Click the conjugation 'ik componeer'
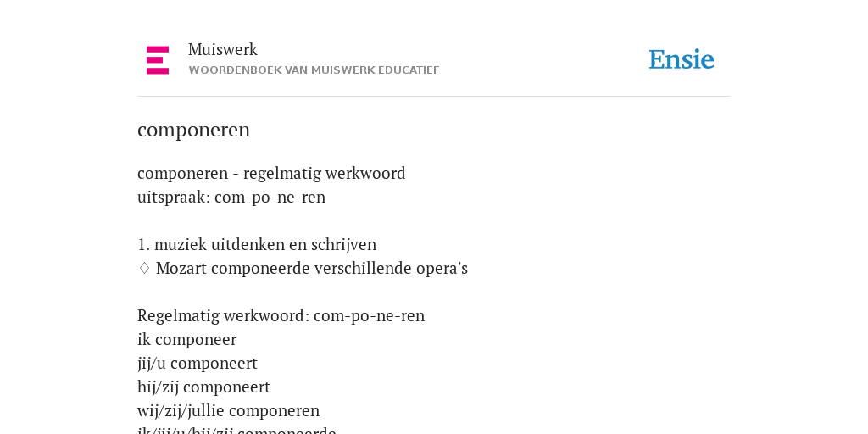The width and height of the screenshot is (868, 434). [x=187, y=339]
